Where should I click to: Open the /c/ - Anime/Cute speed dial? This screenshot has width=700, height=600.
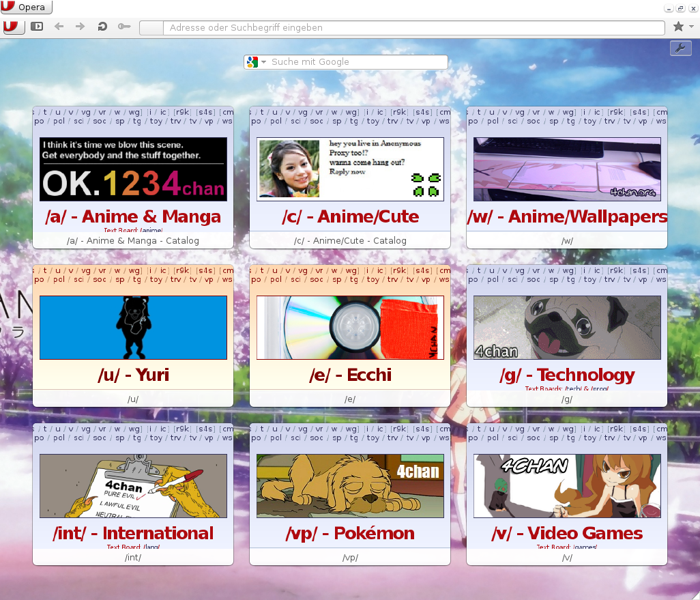(350, 177)
